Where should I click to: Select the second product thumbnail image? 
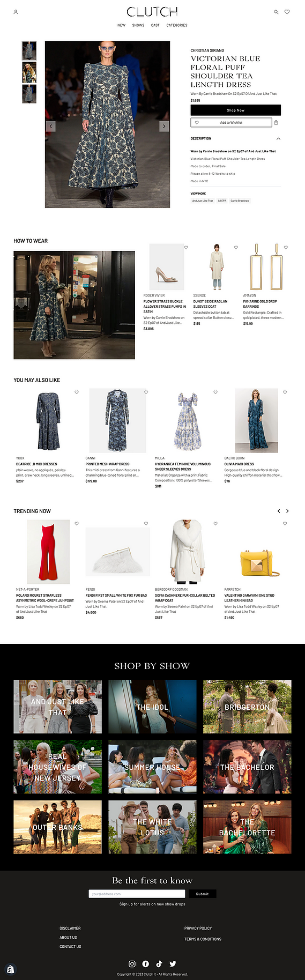[x=29, y=72]
